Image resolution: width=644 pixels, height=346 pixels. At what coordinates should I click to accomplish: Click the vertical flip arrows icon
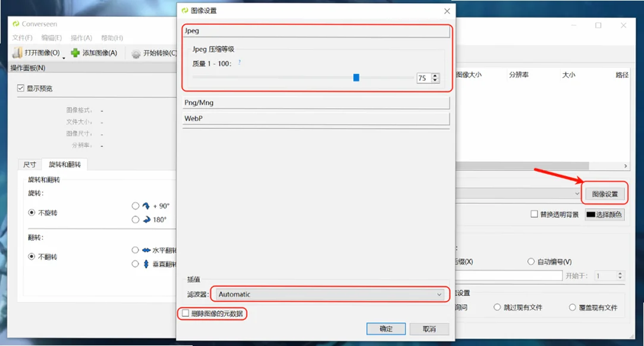[x=146, y=264]
